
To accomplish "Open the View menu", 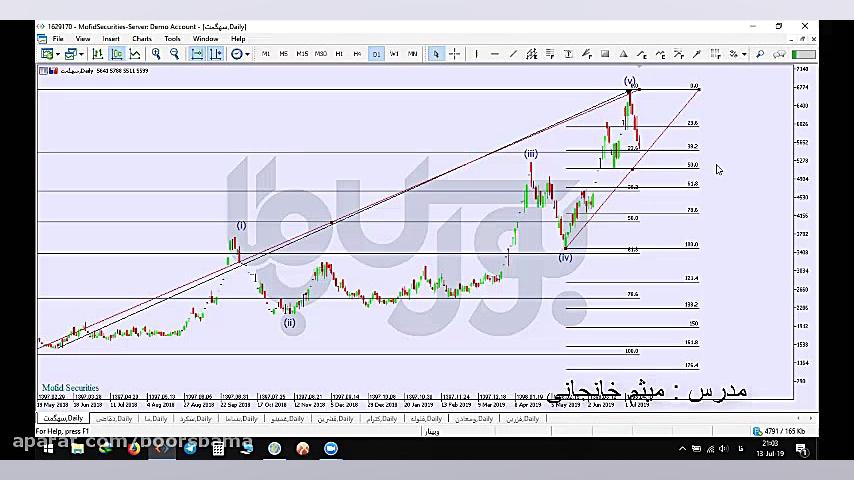I will [x=83, y=39].
